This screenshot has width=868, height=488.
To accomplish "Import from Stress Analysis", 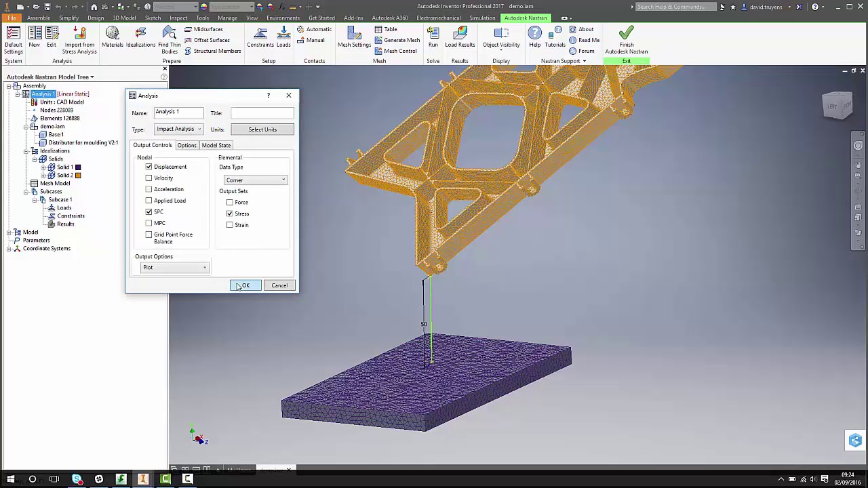I will tap(79, 40).
